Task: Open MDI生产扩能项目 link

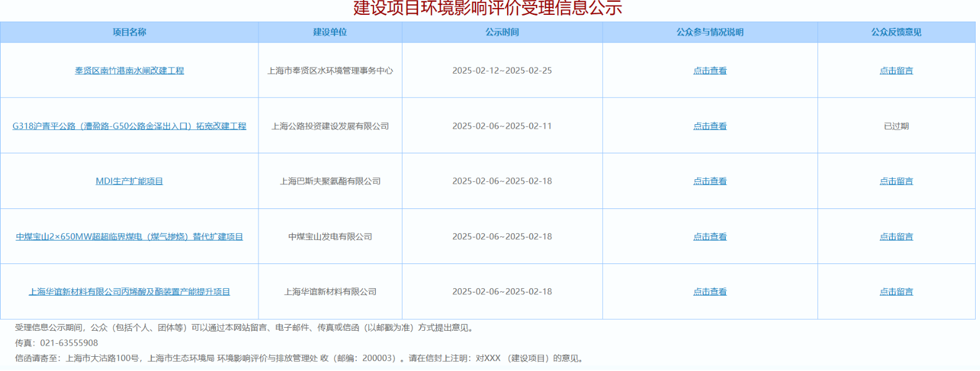Action: pyautogui.click(x=129, y=181)
